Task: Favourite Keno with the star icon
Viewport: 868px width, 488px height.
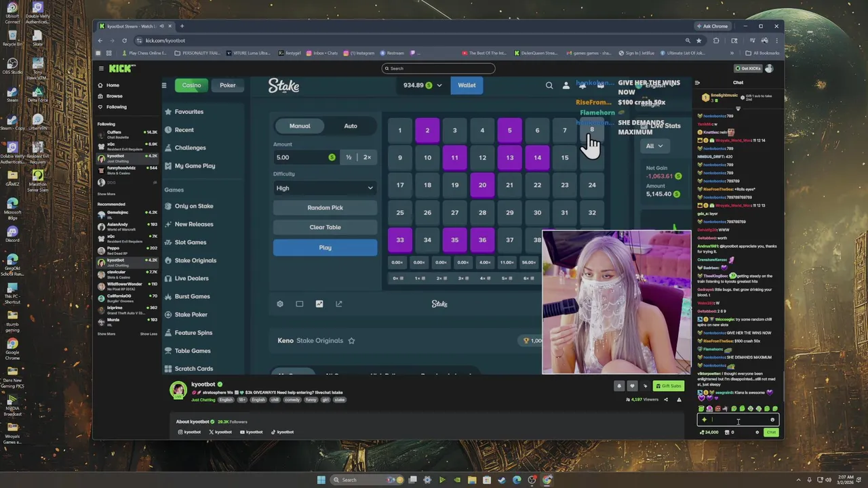Action: pos(351,340)
